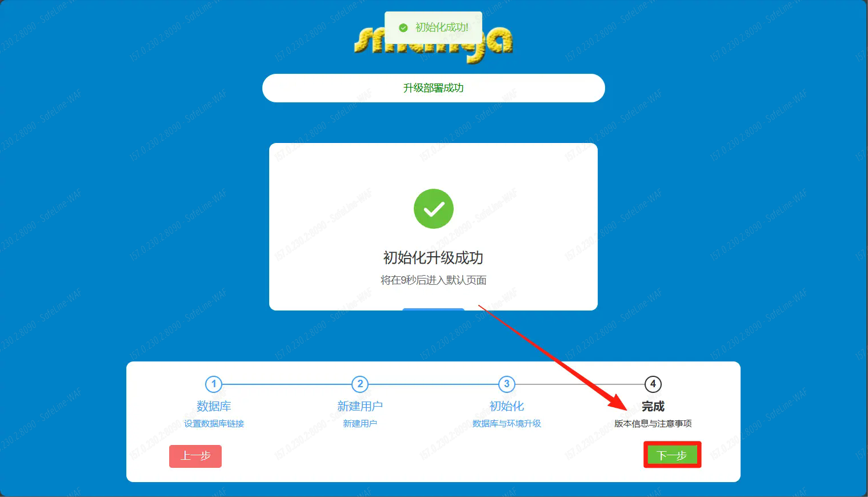Open the 完成 step title

pyautogui.click(x=653, y=406)
